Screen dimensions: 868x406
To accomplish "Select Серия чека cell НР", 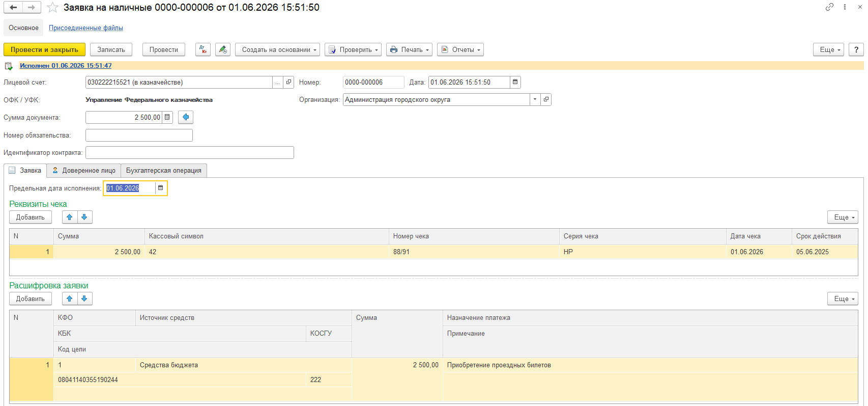I will pyautogui.click(x=643, y=252).
